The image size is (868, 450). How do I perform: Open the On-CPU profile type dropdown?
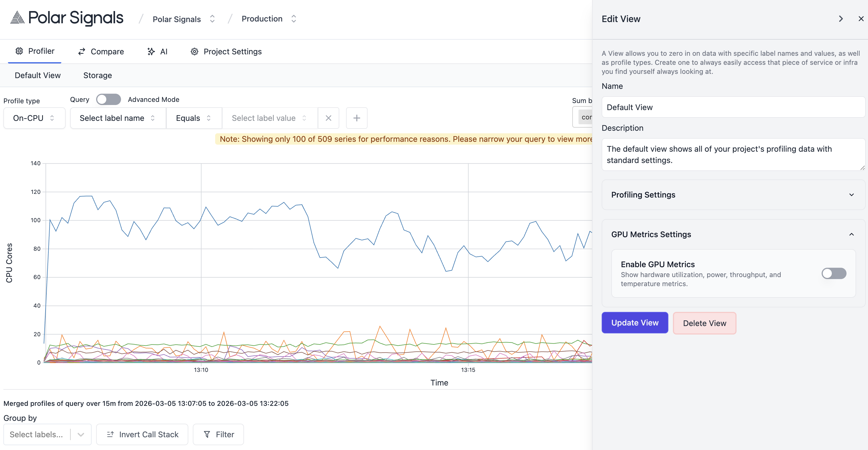click(34, 118)
